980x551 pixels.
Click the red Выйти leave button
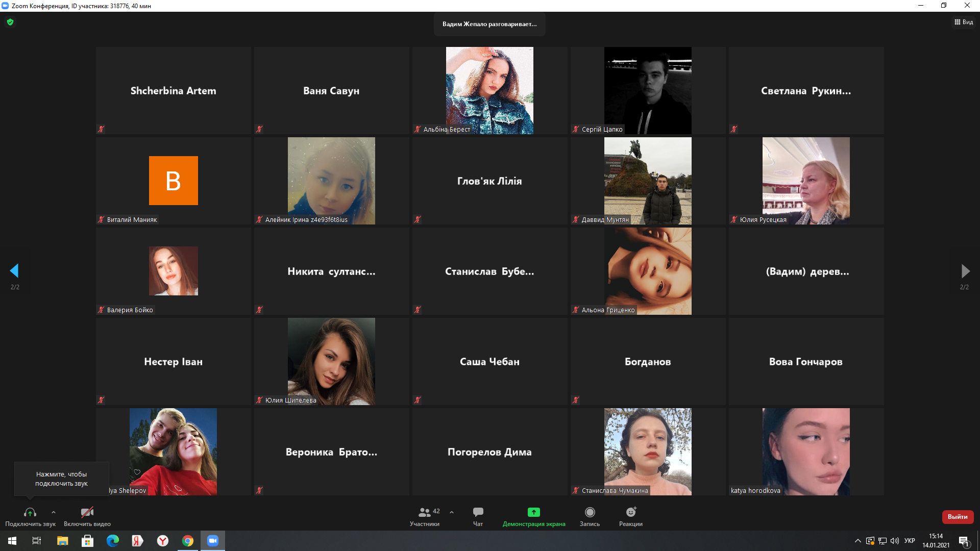[958, 517]
